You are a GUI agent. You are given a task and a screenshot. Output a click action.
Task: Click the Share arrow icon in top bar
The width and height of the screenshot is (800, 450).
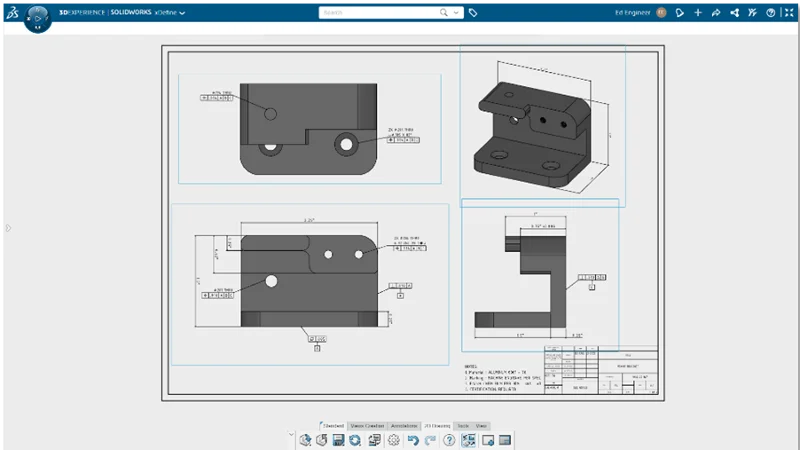coord(715,13)
